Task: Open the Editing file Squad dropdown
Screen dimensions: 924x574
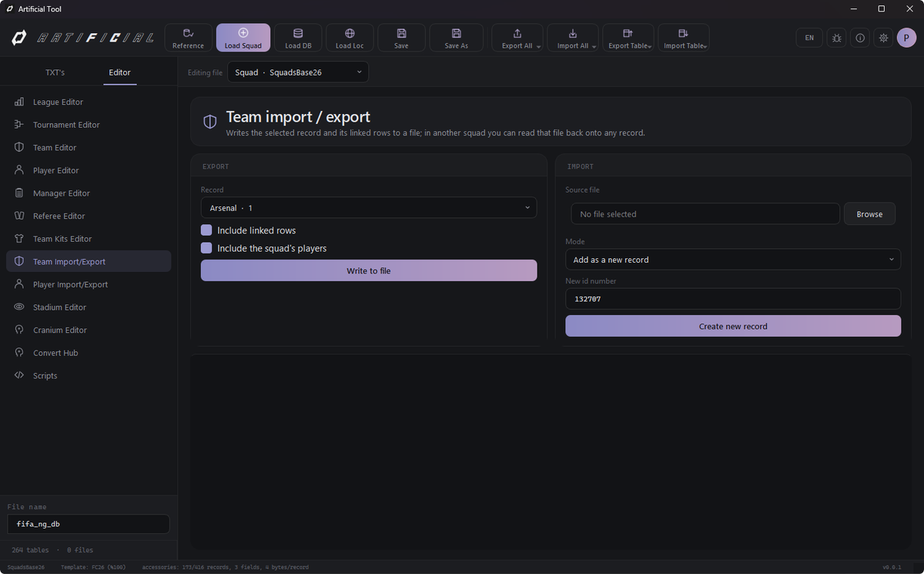Action: pyautogui.click(x=298, y=72)
